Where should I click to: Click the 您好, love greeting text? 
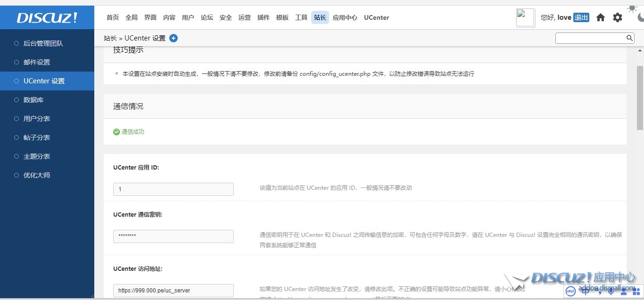pos(556,17)
